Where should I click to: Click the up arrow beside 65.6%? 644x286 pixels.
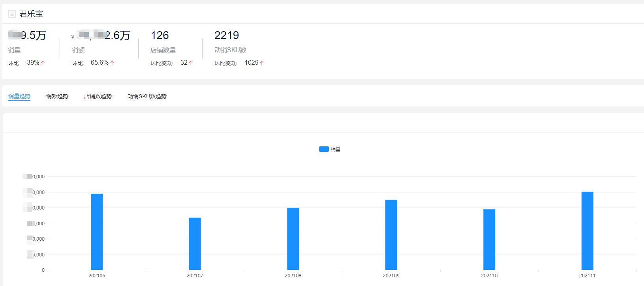pyautogui.click(x=112, y=63)
